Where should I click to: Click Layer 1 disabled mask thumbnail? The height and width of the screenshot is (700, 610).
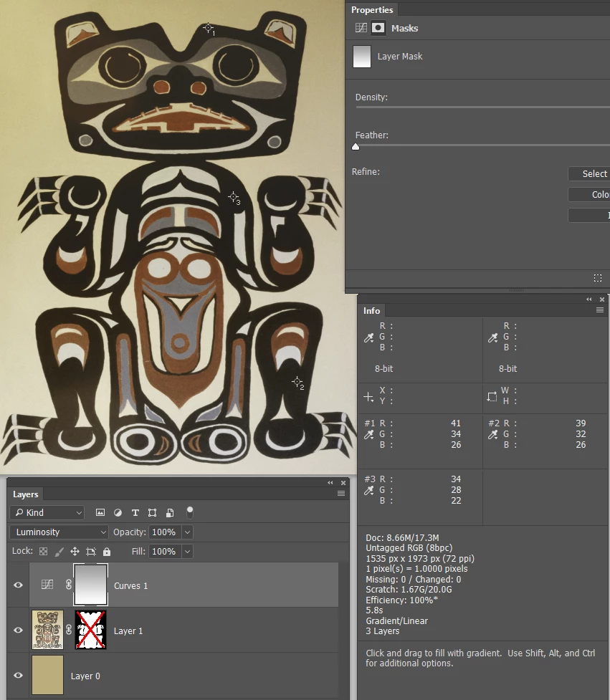[90, 630]
